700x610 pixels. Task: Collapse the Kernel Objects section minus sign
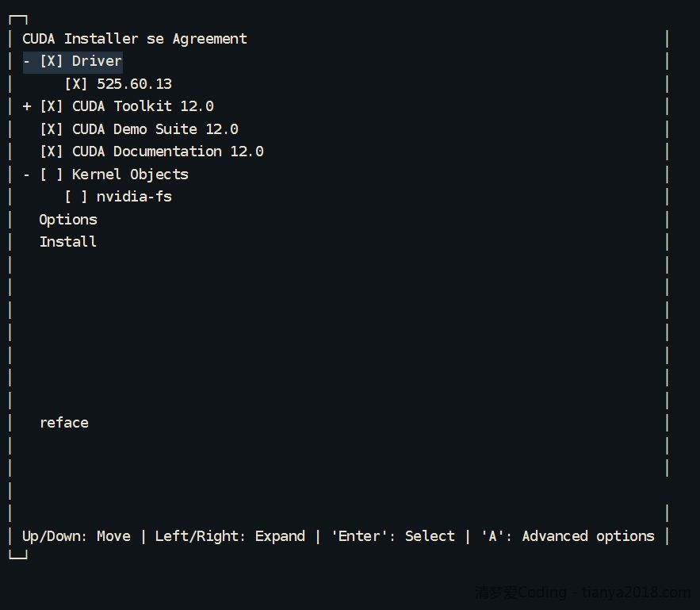coord(26,175)
